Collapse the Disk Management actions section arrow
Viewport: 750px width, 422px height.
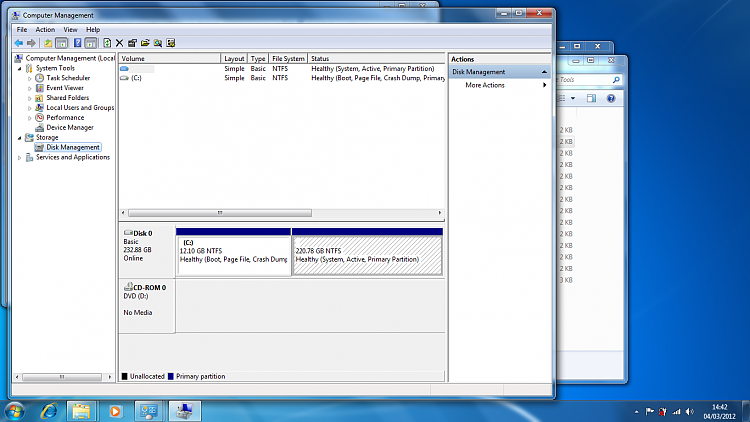tap(544, 72)
